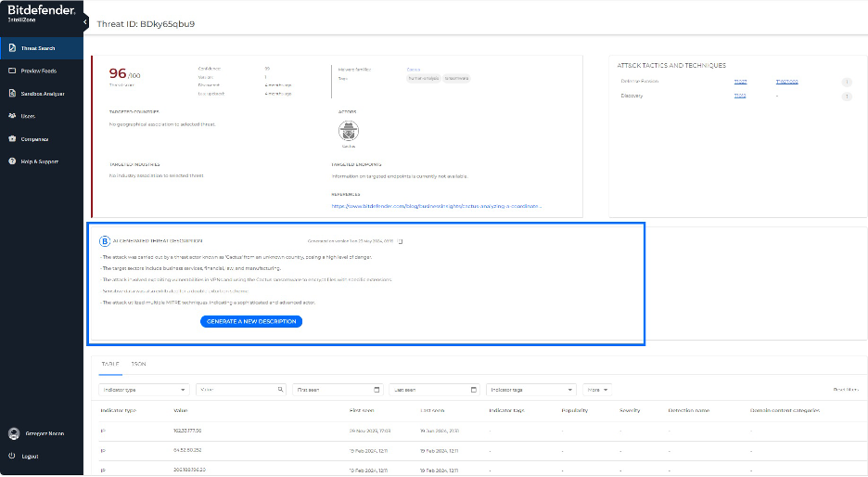Expand the Indicator type dropdown
This screenshot has width=868, height=477.
144,390
